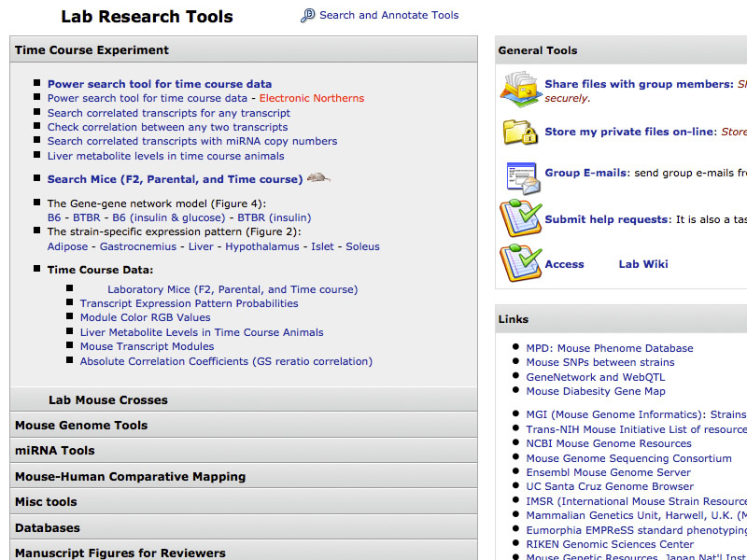
Task: Expand the Lab Mouse Crosses section
Action: point(108,399)
